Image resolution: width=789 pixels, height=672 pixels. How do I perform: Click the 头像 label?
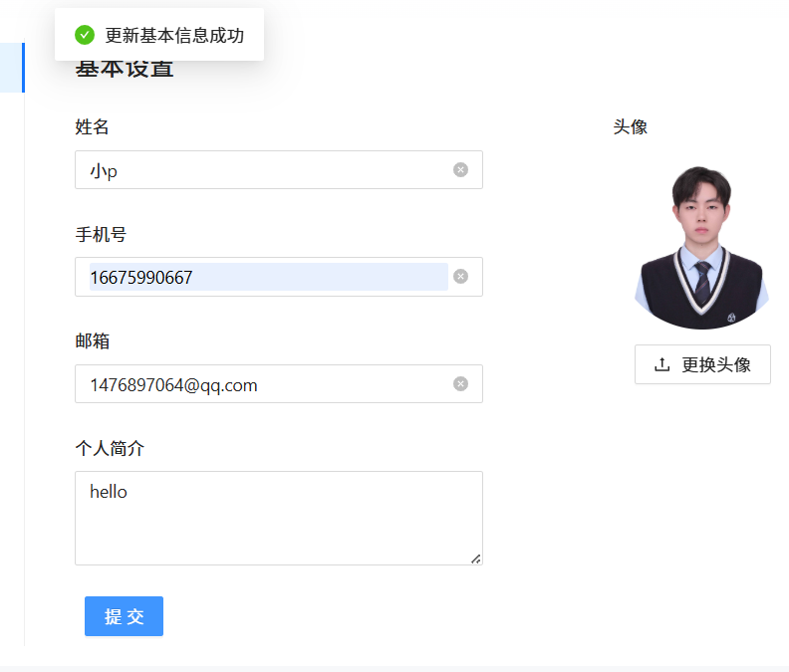pos(630,126)
